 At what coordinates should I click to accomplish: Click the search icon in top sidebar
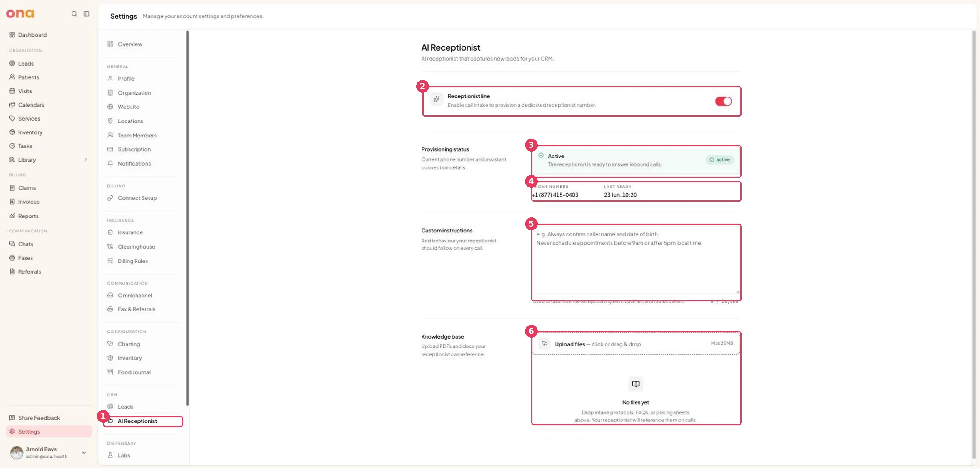pyautogui.click(x=74, y=14)
